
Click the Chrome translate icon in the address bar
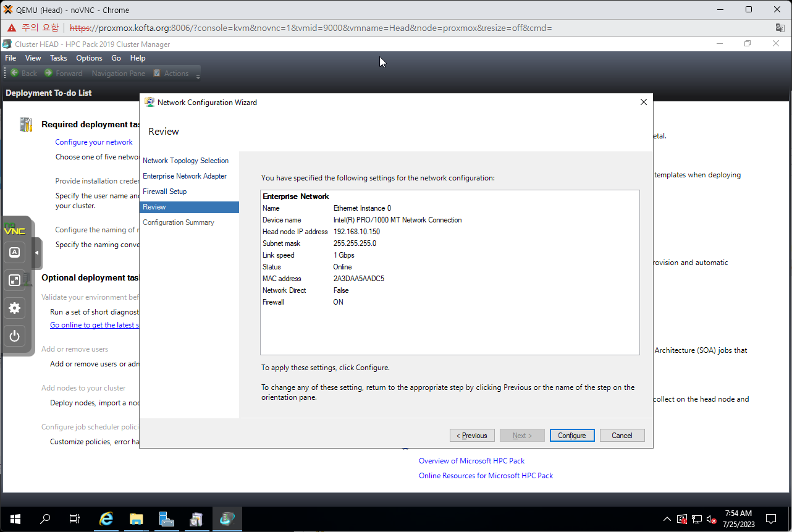(780, 28)
